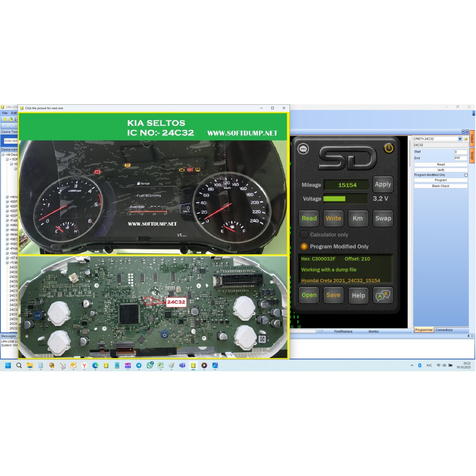
Task: Open the translate language icon in SD tool
Action: pyautogui.click(x=383, y=296)
